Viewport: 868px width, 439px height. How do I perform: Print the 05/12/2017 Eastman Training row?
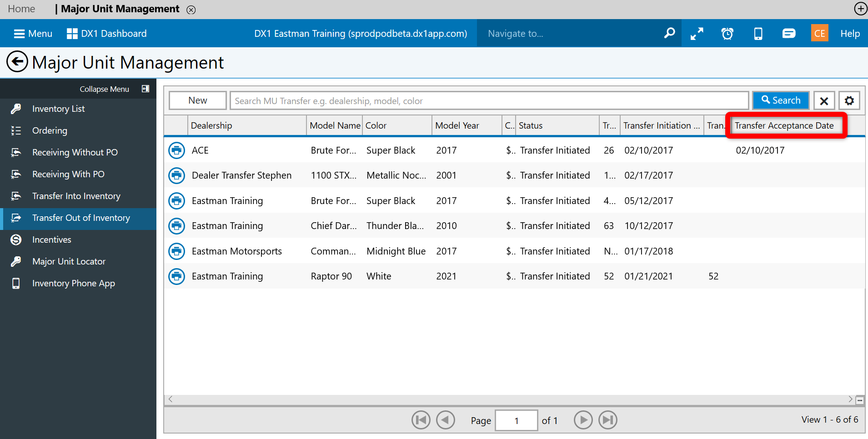click(x=176, y=200)
